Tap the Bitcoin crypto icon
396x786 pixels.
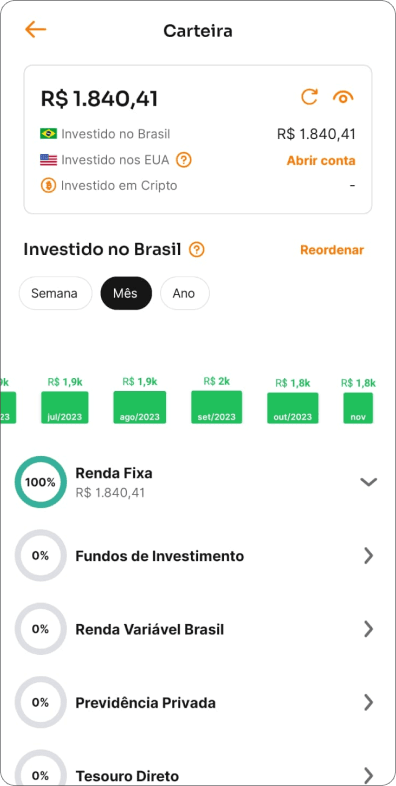pos(48,186)
